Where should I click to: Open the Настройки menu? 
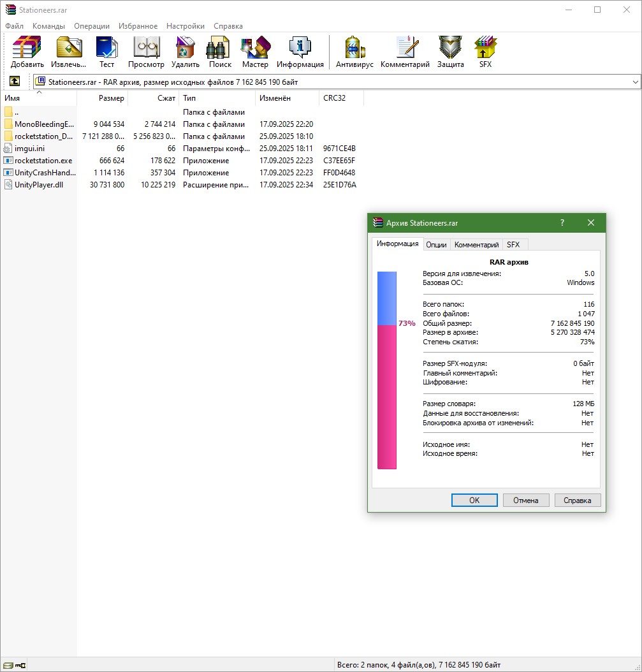[x=185, y=26]
